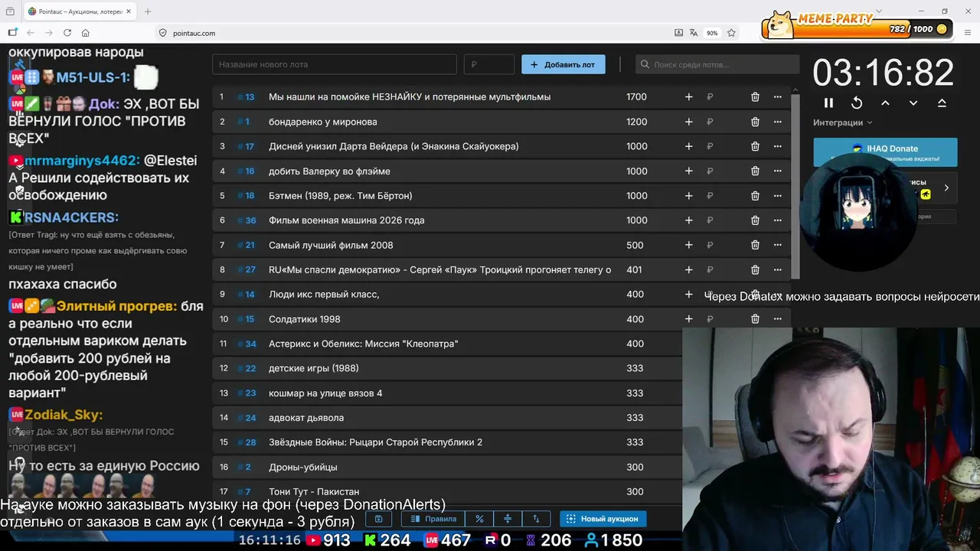Add amount to добить Валерку во флэйме
The width and height of the screenshot is (980, 551).
[x=688, y=171]
